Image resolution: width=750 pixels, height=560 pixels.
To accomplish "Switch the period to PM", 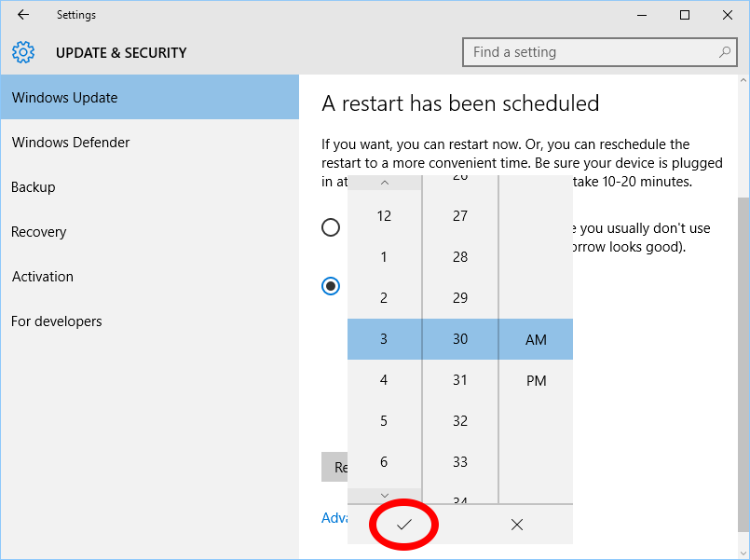I will coord(536,381).
